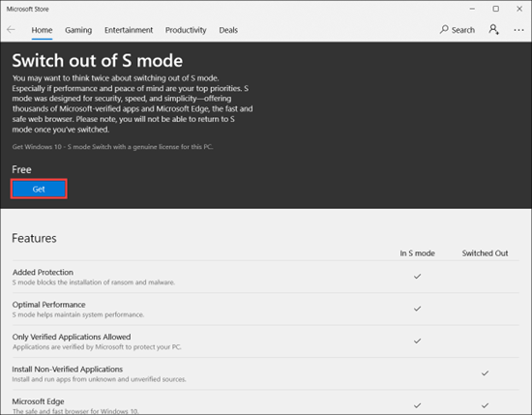Open the Search magnifier icon
Viewport: 532px width, 415px height.
[x=444, y=30]
